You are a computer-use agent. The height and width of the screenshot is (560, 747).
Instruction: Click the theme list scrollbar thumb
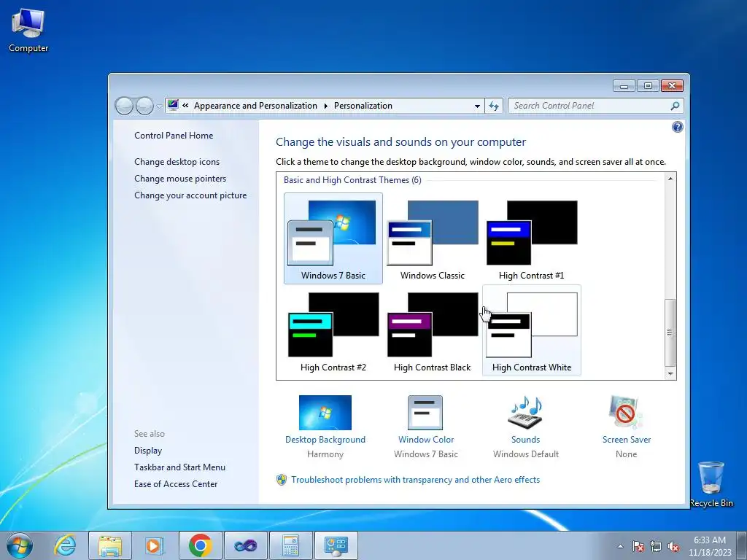click(x=670, y=332)
